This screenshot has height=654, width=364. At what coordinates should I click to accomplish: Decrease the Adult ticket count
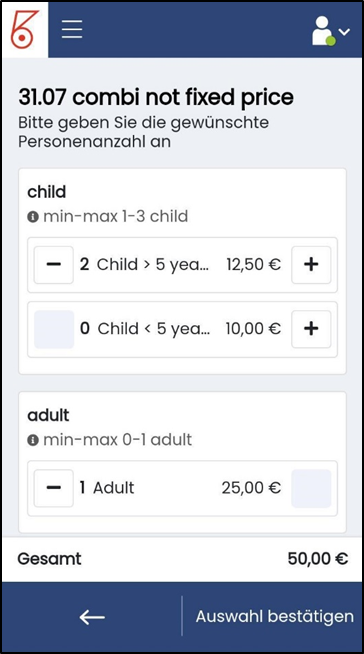pyautogui.click(x=54, y=488)
